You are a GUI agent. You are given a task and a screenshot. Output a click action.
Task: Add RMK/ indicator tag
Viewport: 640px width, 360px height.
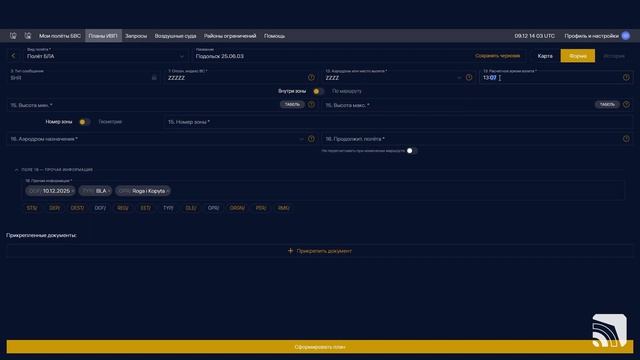(x=284, y=208)
